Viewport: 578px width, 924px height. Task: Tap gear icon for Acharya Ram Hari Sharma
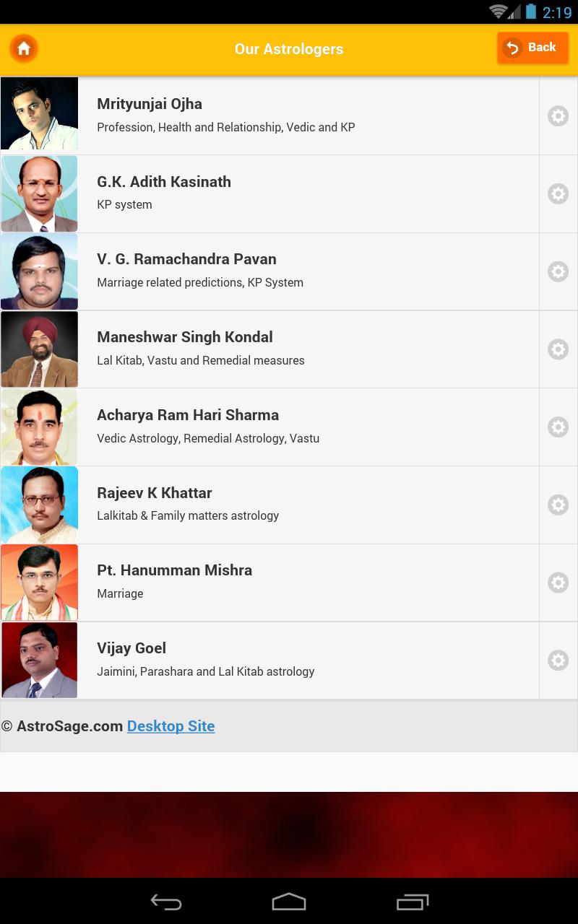pyautogui.click(x=558, y=427)
